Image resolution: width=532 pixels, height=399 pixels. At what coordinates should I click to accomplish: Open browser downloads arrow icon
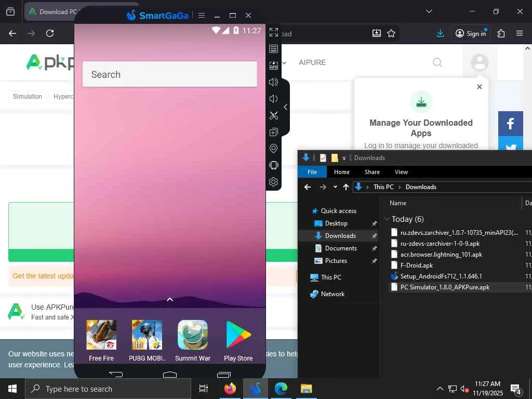(441, 33)
